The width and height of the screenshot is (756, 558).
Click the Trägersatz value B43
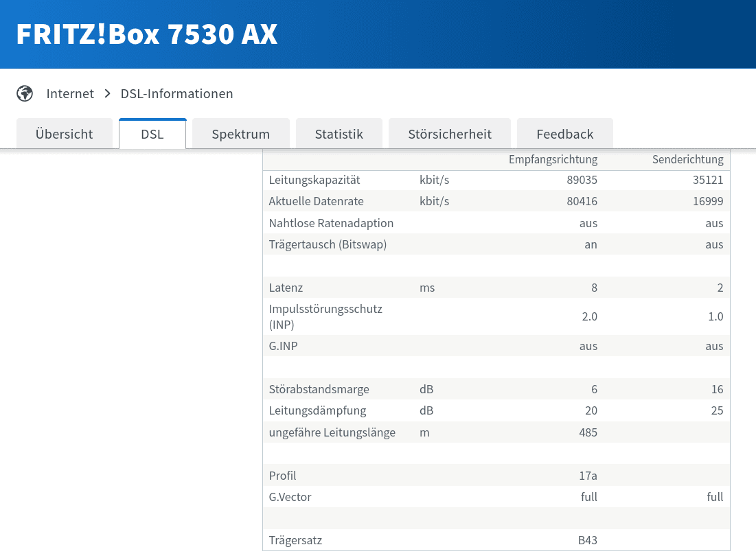pos(588,540)
